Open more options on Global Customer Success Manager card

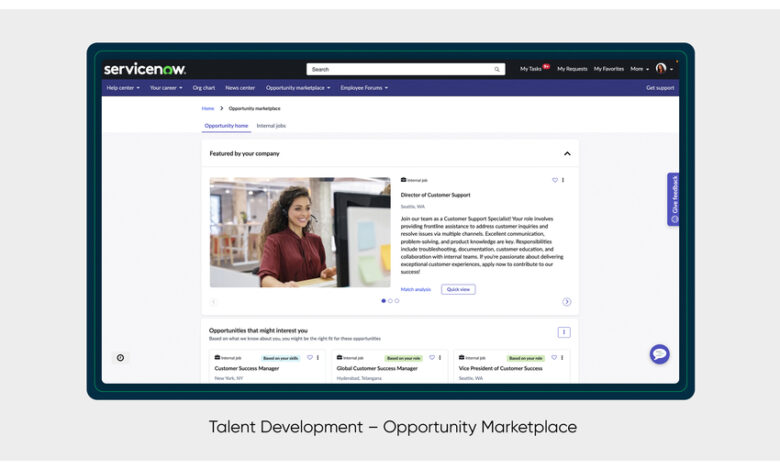point(440,358)
